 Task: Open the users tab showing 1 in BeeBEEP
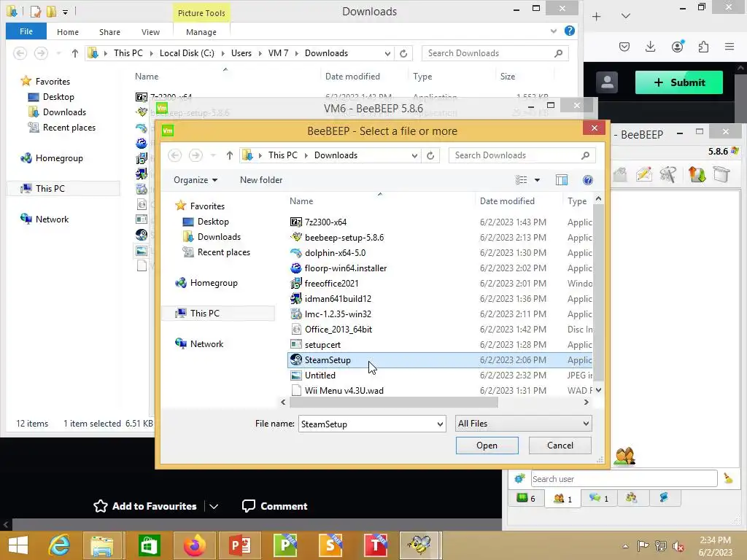point(562,499)
